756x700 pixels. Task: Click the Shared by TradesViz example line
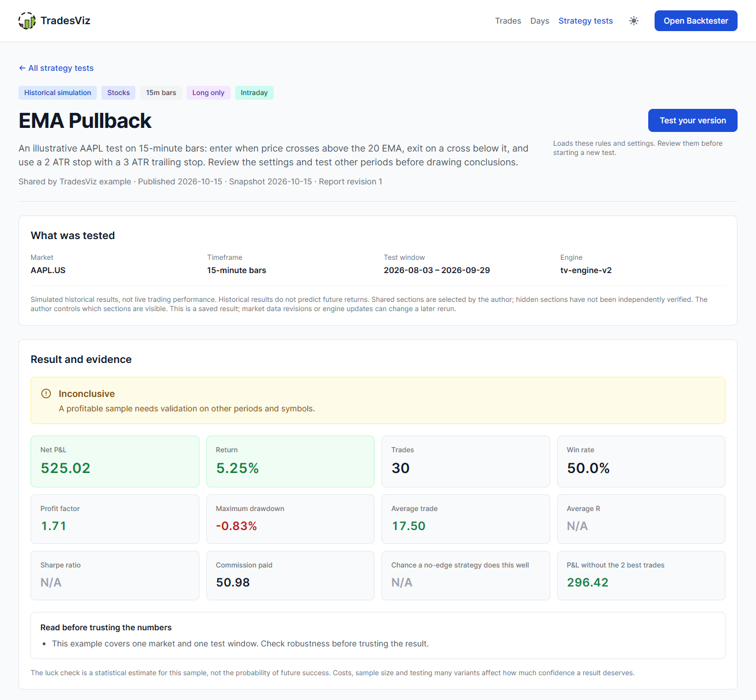click(x=201, y=181)
